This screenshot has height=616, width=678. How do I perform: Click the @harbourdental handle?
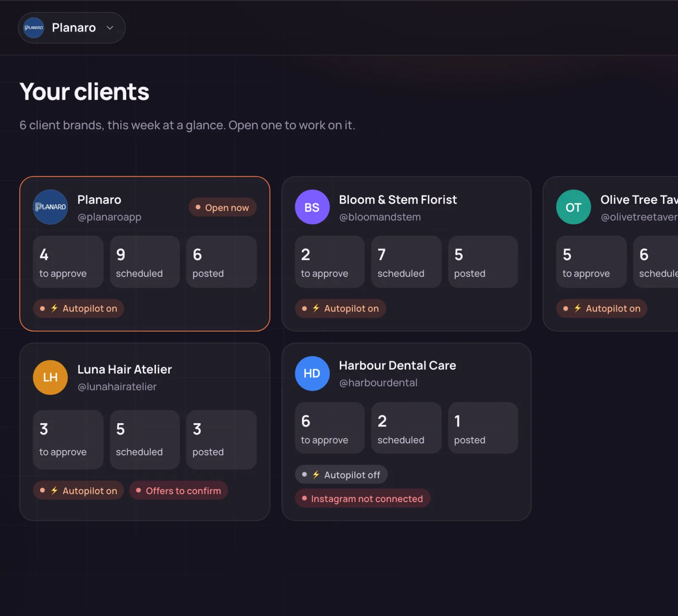tap(378, 383)
